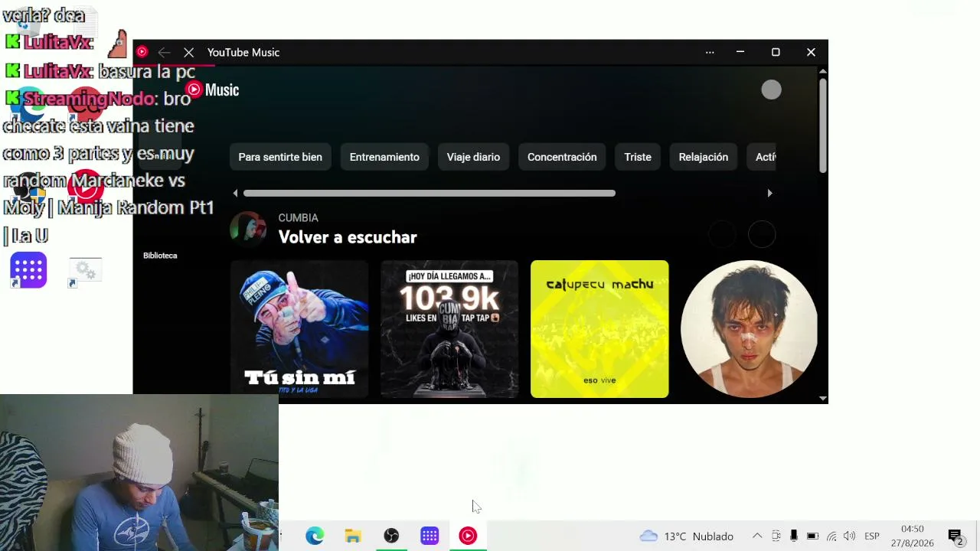The width and height of the screenshot is (980, 551).
Task: Show hidden system tray icons
Action: pyautogui.click(x=757, y=536)
